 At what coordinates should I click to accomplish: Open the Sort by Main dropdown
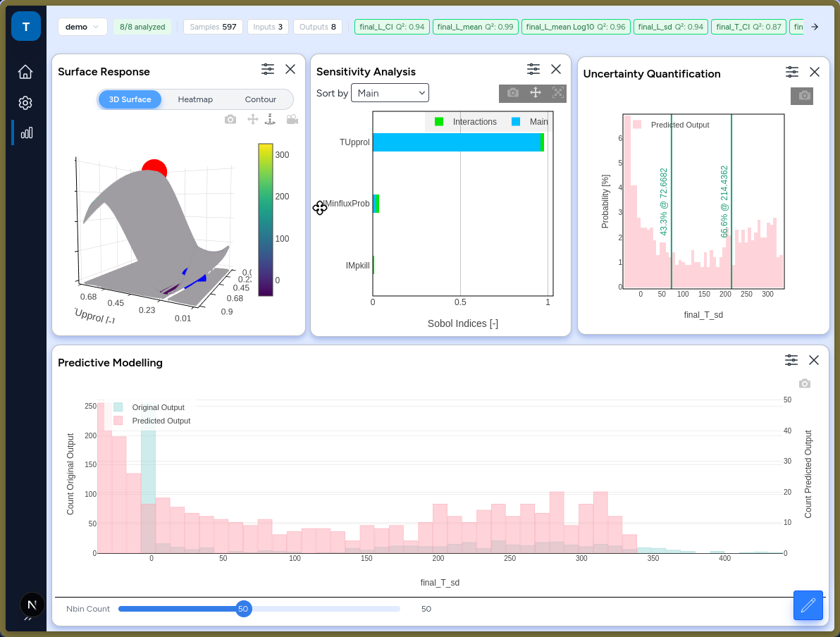click(x=390, y=93)
